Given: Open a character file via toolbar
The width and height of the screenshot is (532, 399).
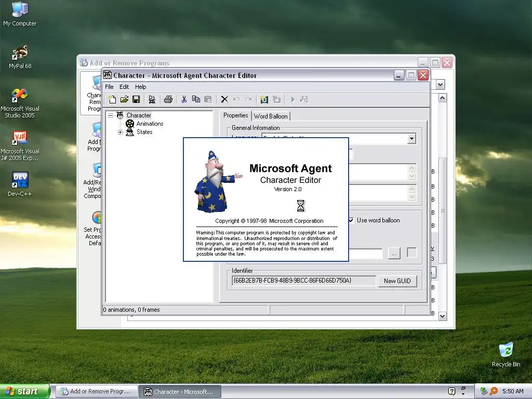Looking at the screenshot, I should tap(124, 99).
